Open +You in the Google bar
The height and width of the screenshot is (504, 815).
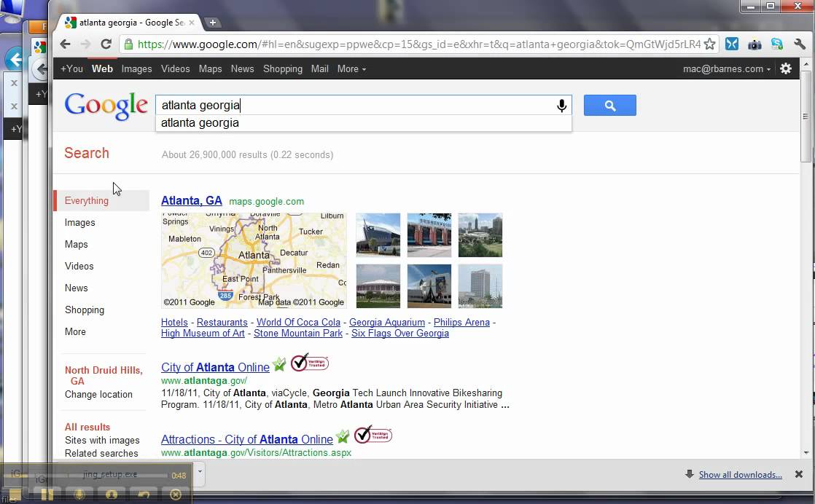pyautogui.click(x=71, y=68)
